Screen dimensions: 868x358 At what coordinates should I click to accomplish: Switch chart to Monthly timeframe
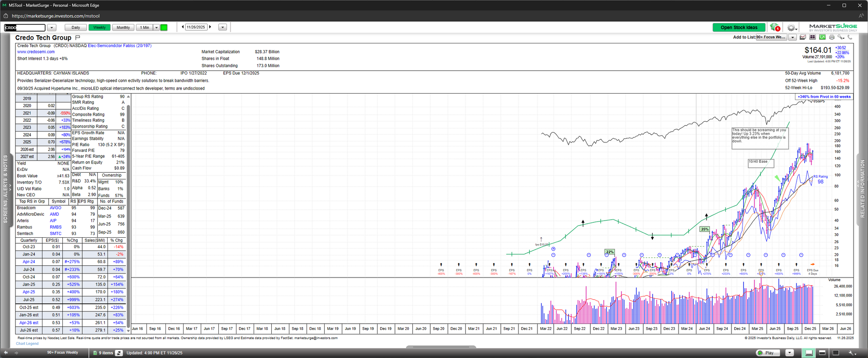pos(123,28)
